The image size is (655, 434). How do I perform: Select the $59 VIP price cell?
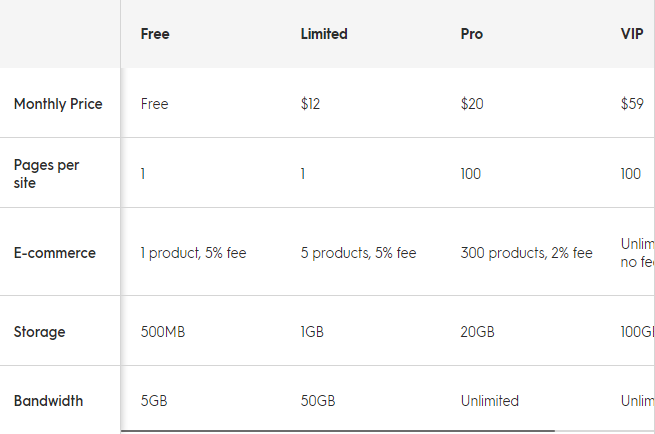click(632, 104)
